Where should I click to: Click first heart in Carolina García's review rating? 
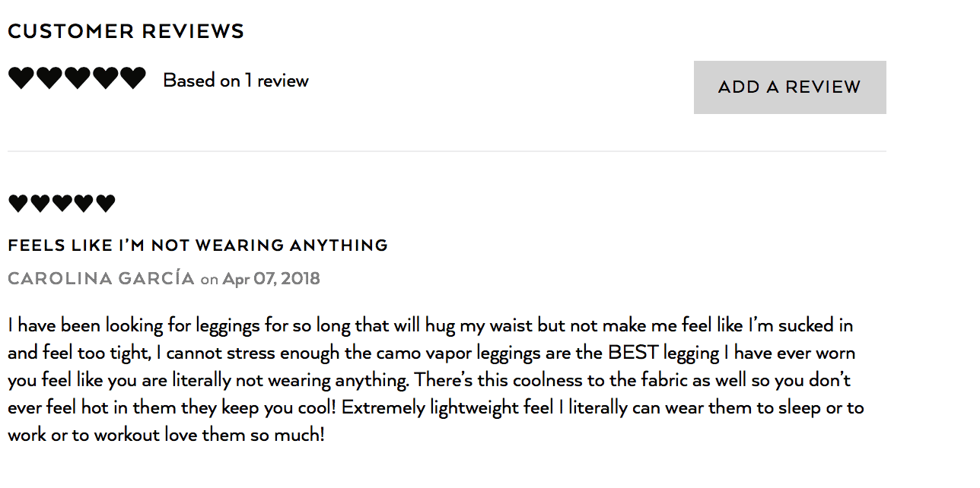18,203
